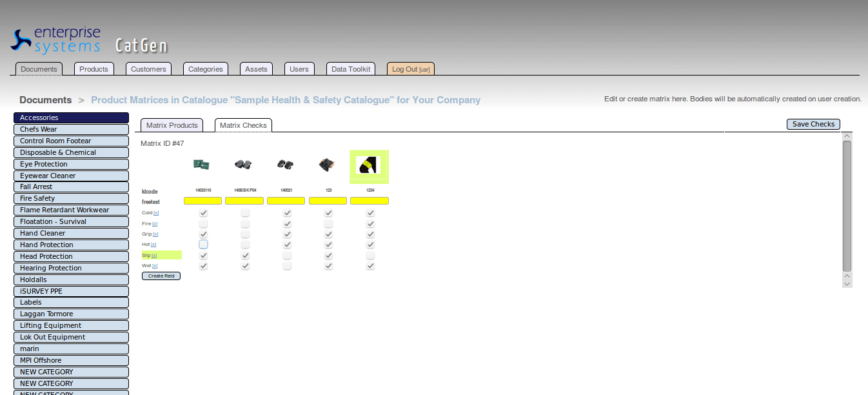Uncheck the Fire checkbox for product 1234
Screen dimensions: 868x395
coord(370,224)
